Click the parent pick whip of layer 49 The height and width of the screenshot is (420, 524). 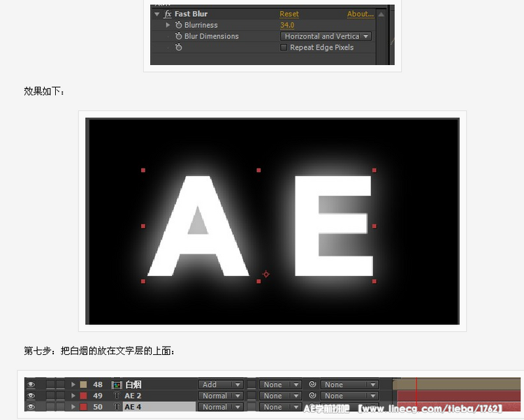click(312, 396)
